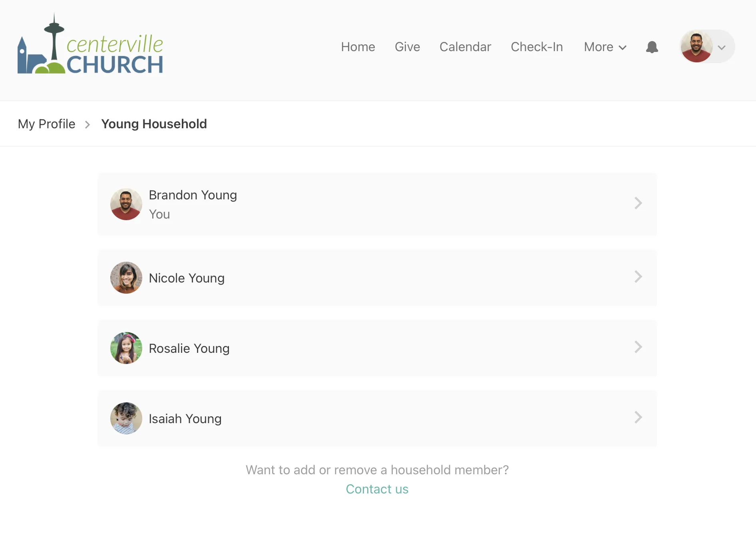
Task: Click the chevron on Nicole Young's row
Action: tap(638, 277)
